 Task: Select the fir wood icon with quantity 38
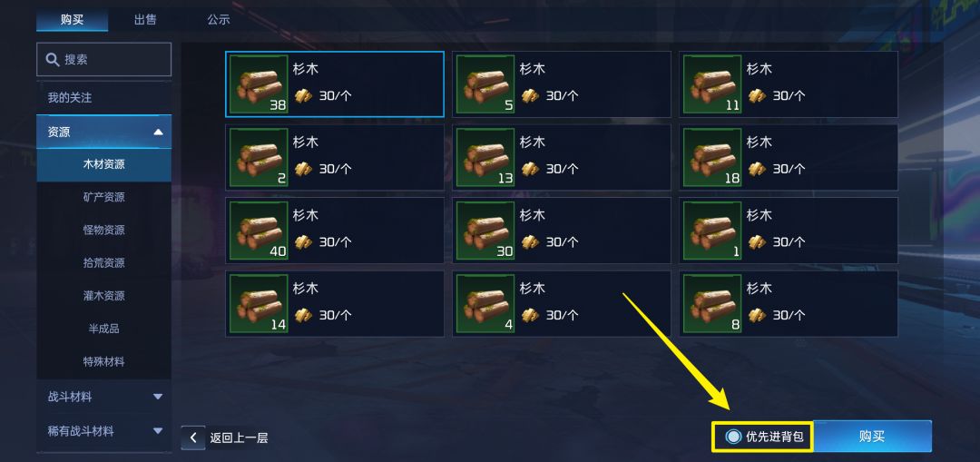pos(259,84)
